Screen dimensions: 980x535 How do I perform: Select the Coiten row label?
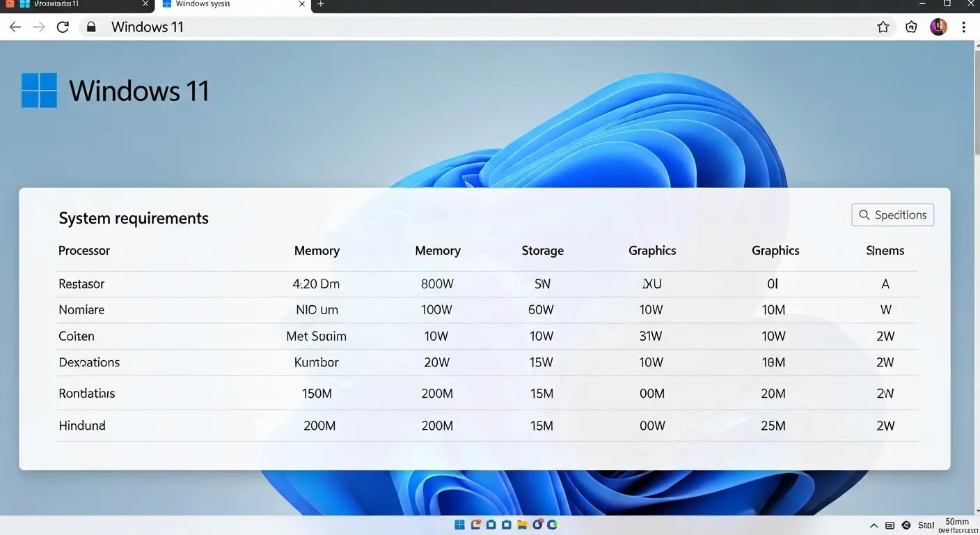[77, 336]
